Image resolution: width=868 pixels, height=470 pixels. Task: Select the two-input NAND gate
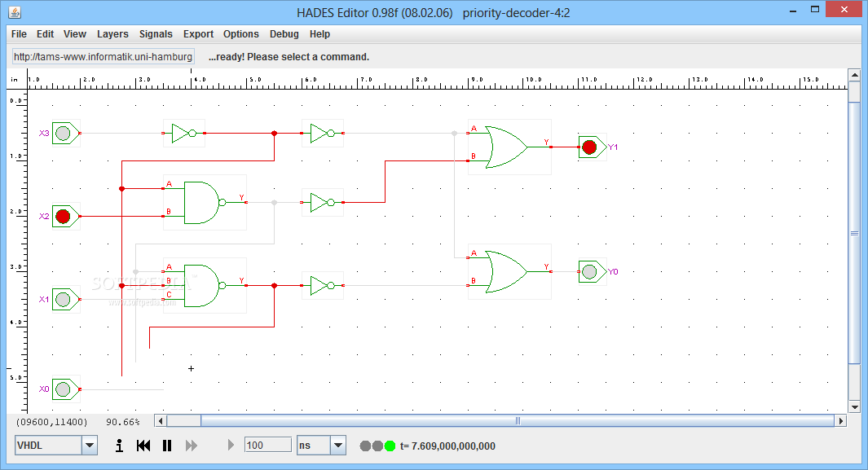click(x=205, y=202)
